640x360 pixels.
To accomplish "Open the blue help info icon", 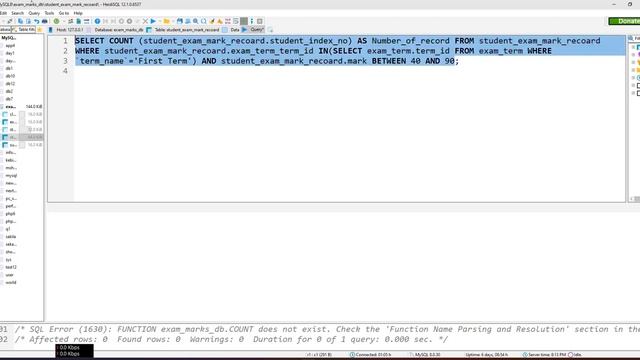I will (x=97, y=21).
